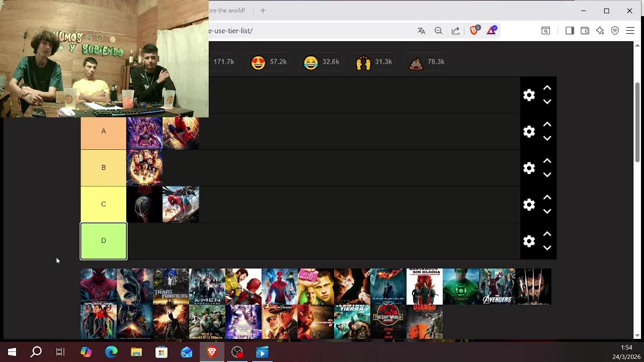Click the tab search icon in toolbar
Viewport: 644px width, 362px height.
(x=545, y=31)
